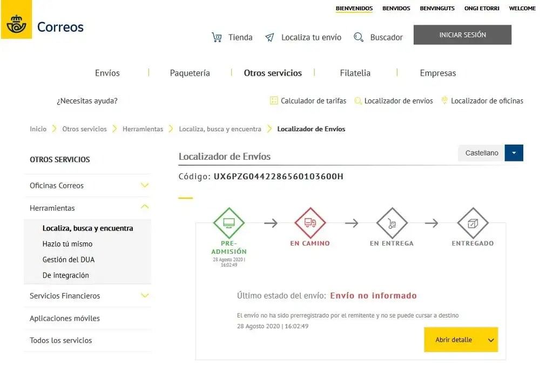Select the red En camino truck icon
Viewport: 540px width, 392px height.
(x=310, y=223)
